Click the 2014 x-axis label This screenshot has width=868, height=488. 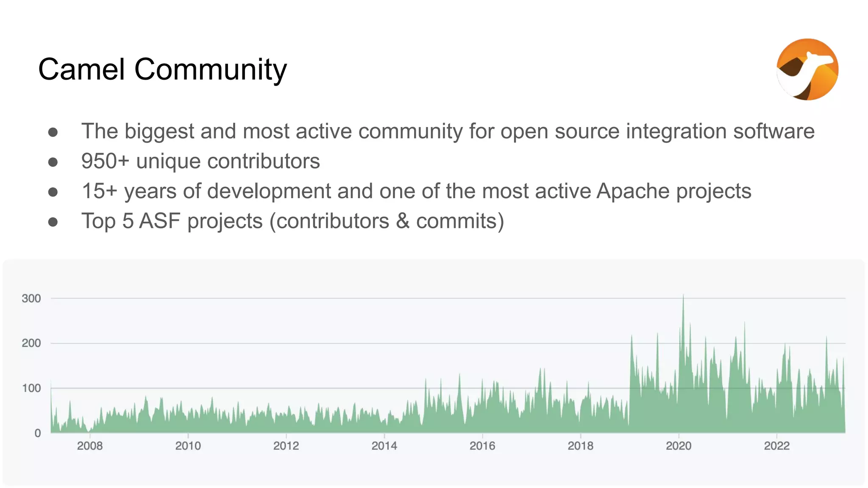tap(384, 446)
